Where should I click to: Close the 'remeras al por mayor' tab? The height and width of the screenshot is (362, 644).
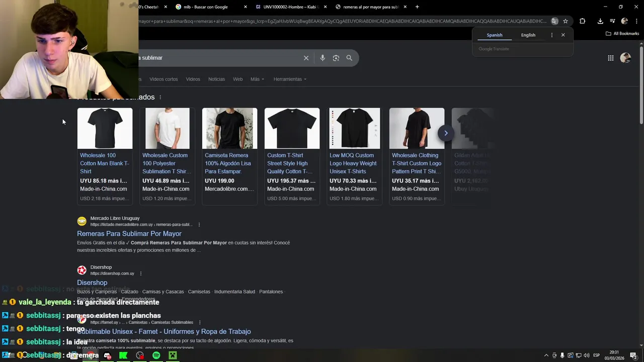(405, 7)
